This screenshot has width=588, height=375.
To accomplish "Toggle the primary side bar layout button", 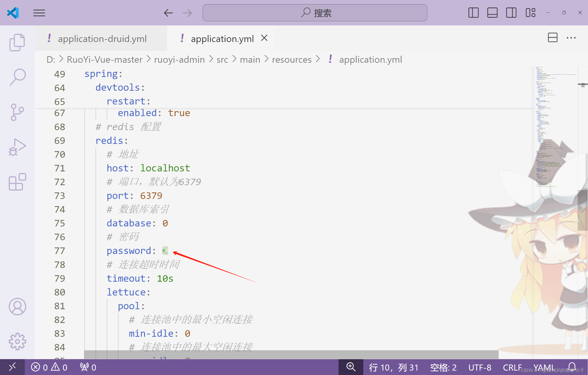I will click(x=473, y=13).
